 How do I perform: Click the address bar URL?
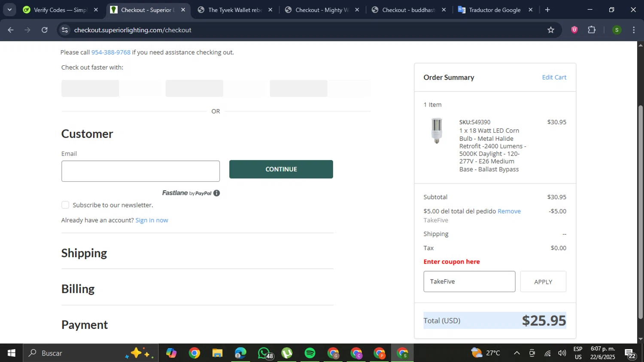pos(133,30)
